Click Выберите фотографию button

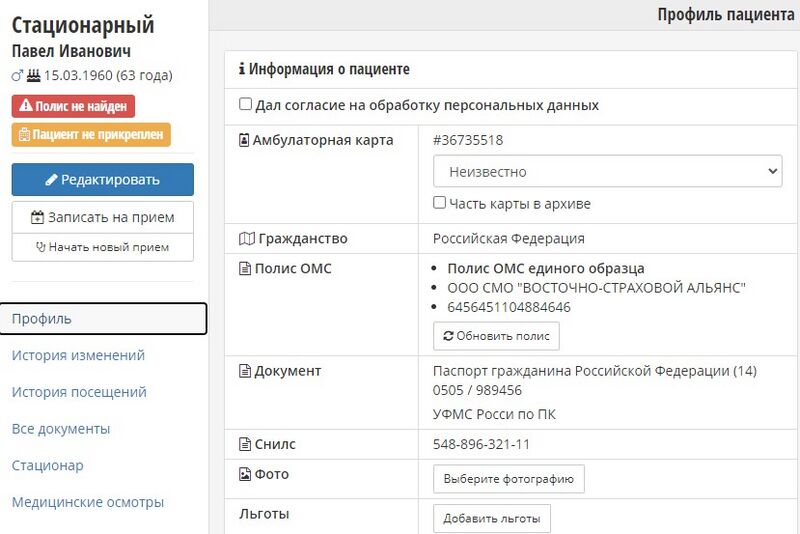pos(509,479)
